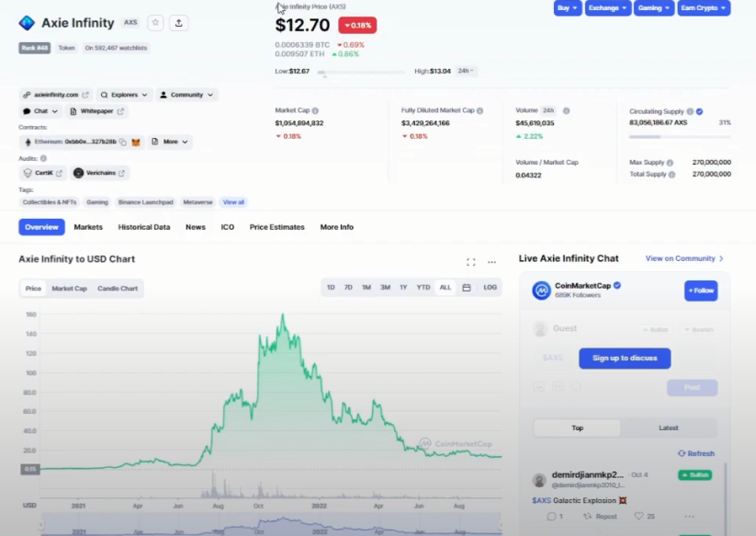756x536 pixels.
Task: Open comment replies on demirdjianmkp post
Action: 555,516
